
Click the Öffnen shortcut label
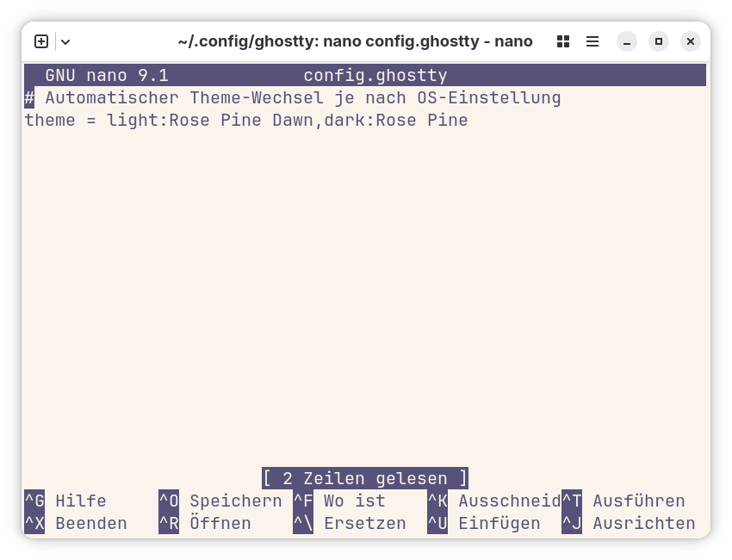tap(220, 523)
